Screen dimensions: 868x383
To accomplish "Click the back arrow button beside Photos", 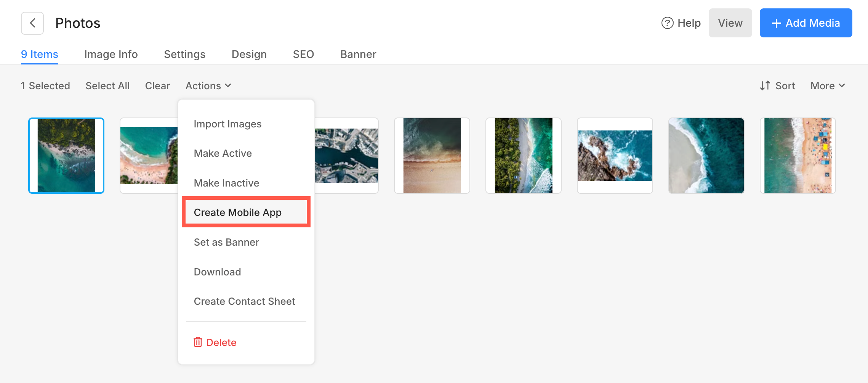I will click(x=32, y=23).
